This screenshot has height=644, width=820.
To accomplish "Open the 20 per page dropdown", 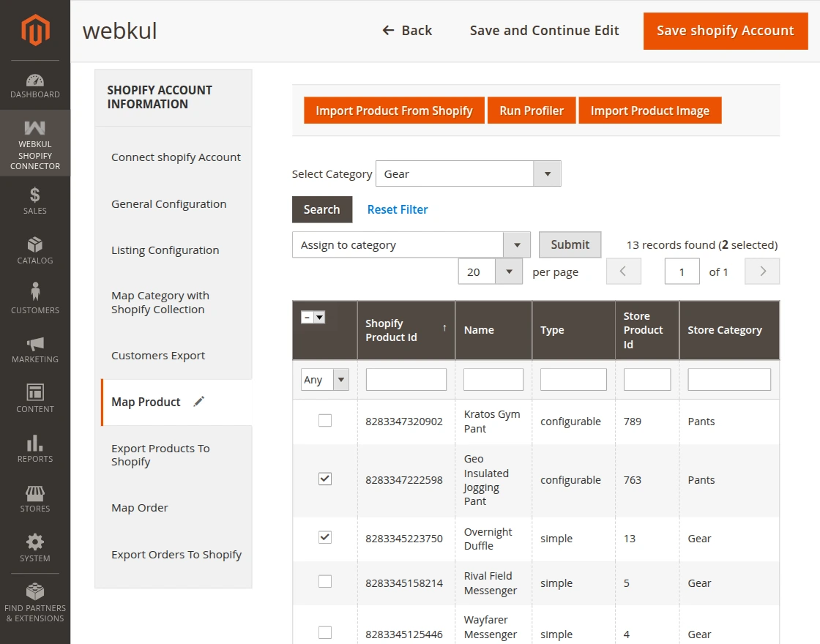I will [x=490, y=272].
